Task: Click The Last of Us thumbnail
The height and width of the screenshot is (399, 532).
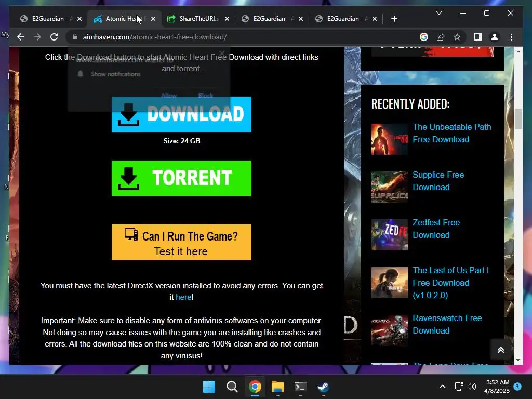Action: [390, 283]
